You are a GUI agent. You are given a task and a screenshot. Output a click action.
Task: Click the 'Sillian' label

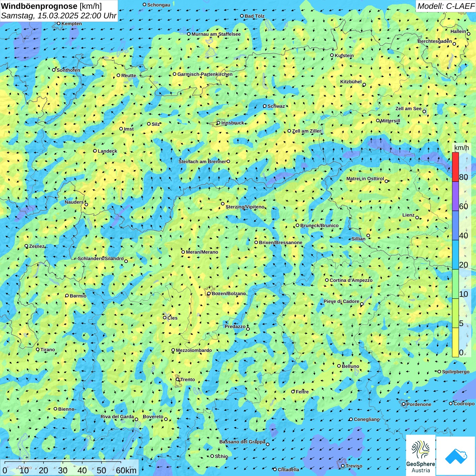(358, 239)
